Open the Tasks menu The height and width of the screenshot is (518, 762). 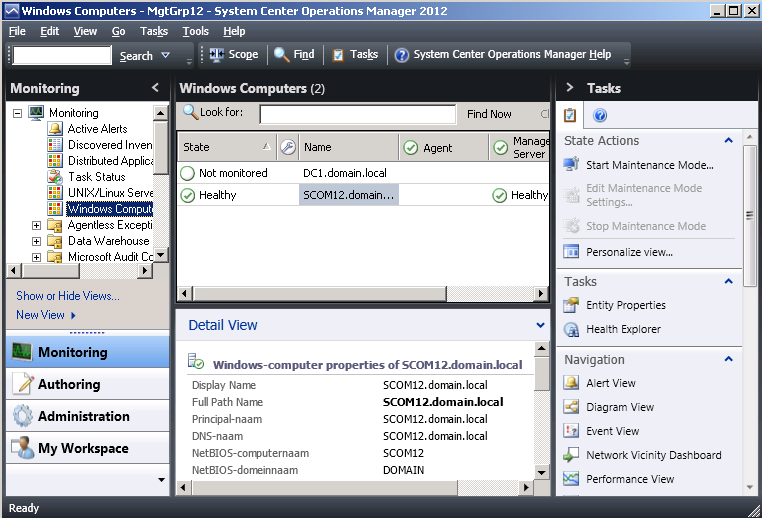tap(154, 31)
